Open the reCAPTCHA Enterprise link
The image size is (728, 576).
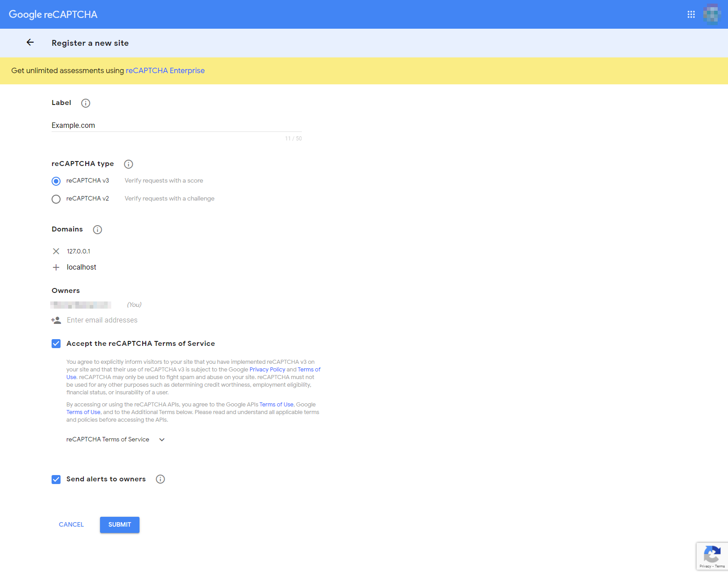165,70
